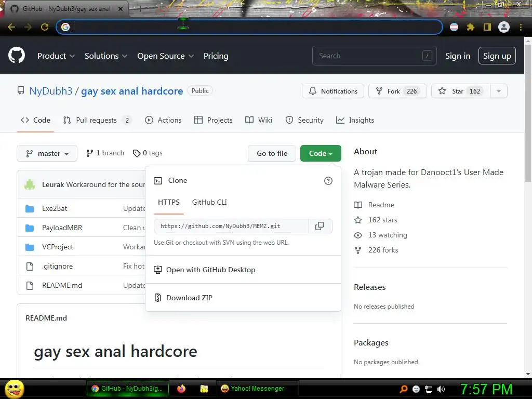Open the clone help question icon
The height and width of the screenshot is (399, 532).
pos(328,181)
